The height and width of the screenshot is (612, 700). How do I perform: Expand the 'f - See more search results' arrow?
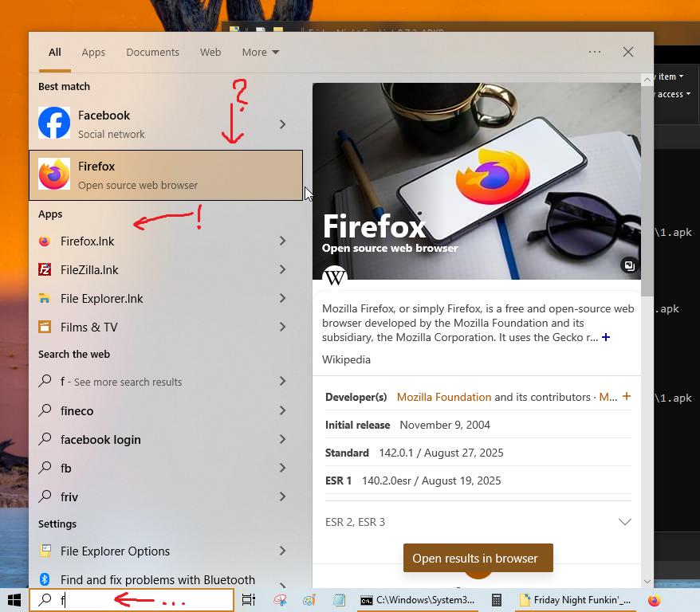point(282,381)
